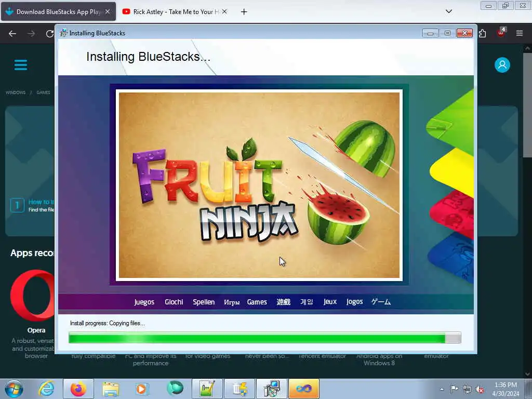Open the website's blue hamburger menu
The image size is (532, 399).
pos(21,65)
